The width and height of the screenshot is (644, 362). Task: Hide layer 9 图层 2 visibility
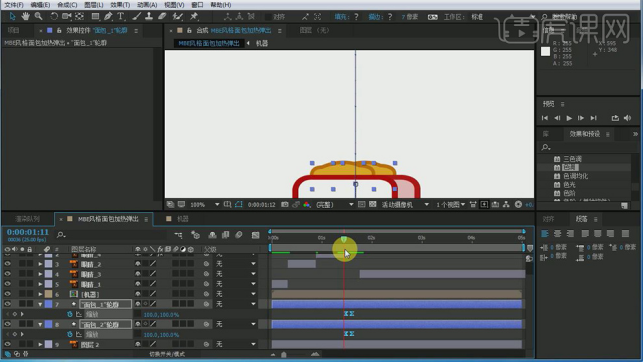tap(7, 344)
